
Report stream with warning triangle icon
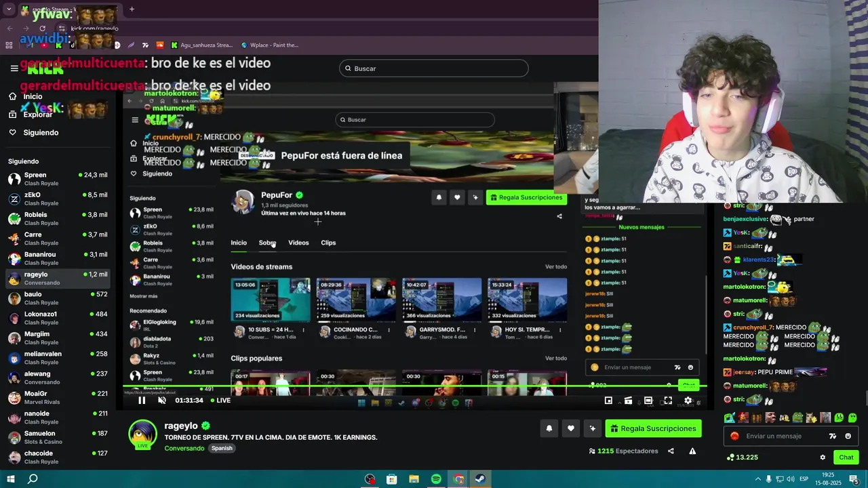(x=692, y=451)
